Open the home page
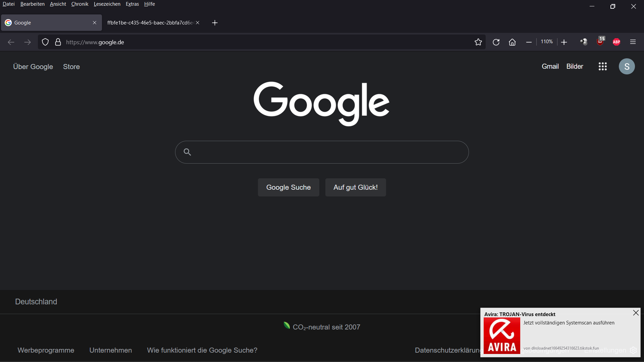This screenshot has height=362, width=644. tap(512, 42)
